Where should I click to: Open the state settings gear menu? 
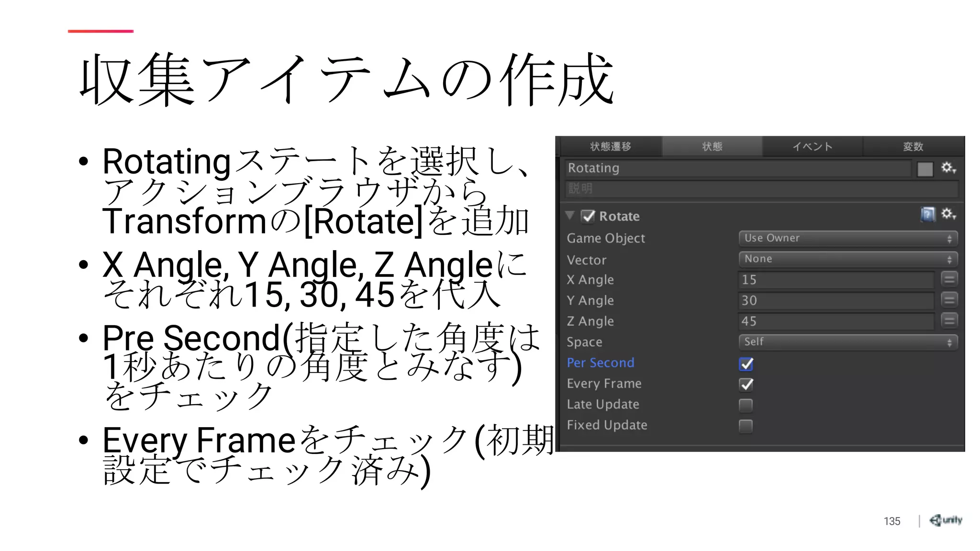[948, 168]
